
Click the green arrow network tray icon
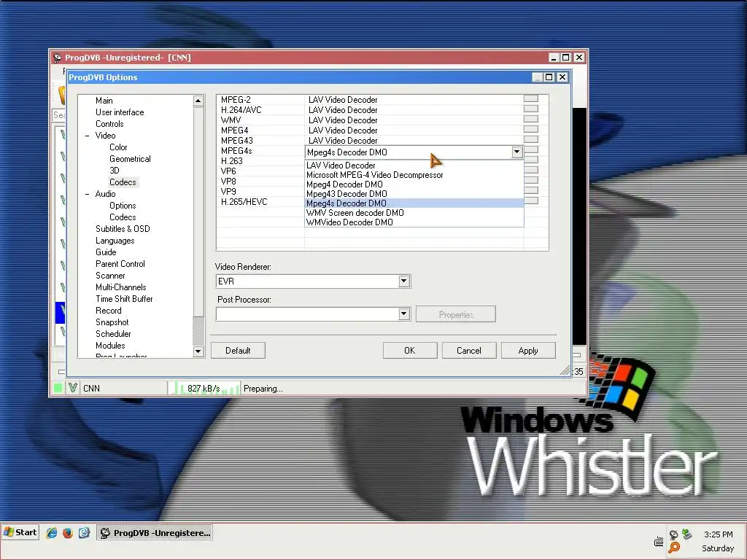pos(686,534)
